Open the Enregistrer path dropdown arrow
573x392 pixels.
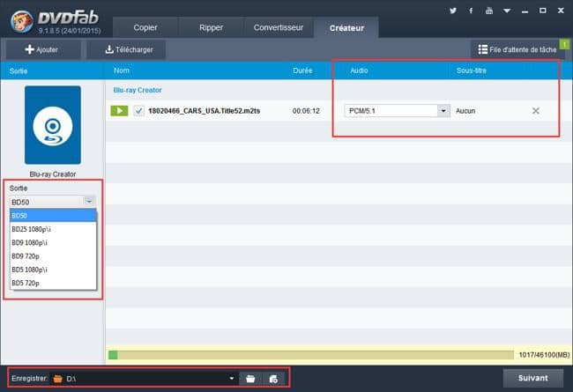[231, 379]
